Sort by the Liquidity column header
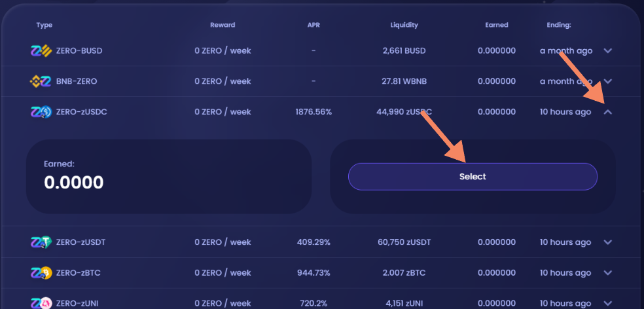Viewport: 644px width, 309px height. coord(404,25)
